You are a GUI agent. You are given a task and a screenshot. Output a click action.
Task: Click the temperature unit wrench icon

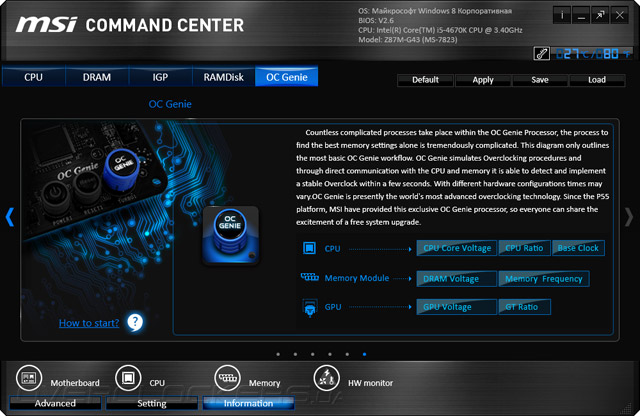coord(541,53)
